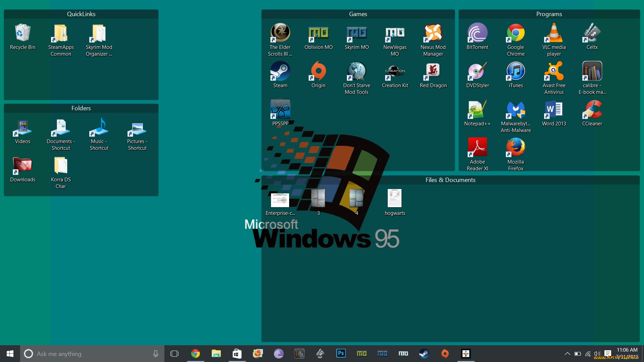Start Avast Free Antivirus
This screenshot has height=362, width=644.
(x=553, y=71)
